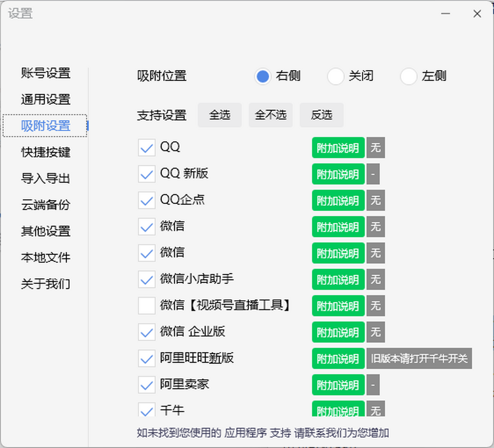The height and width of the screenshot is (448, 494).
Task: Click 附加说明 for 阿里卖家
Action: [338, 385]
